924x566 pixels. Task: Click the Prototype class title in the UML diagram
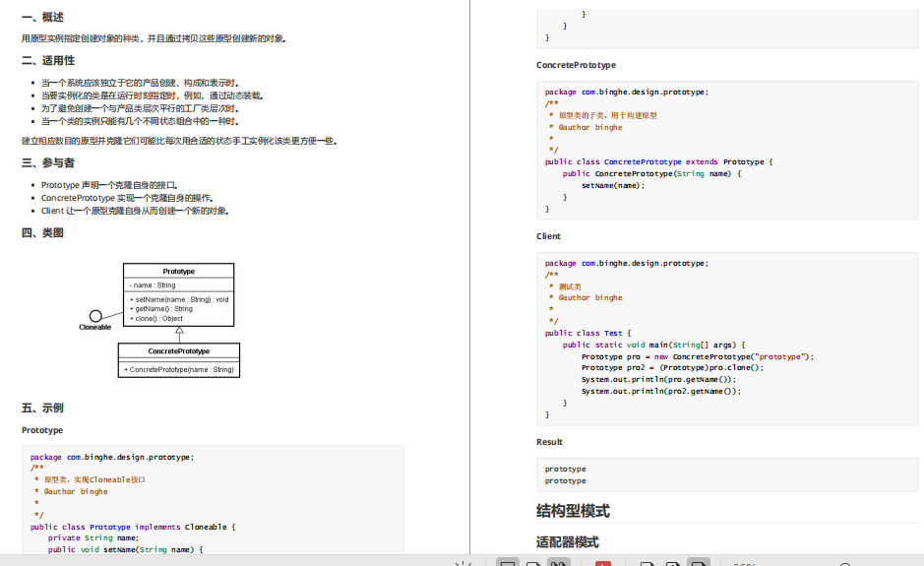coord(178,272)
